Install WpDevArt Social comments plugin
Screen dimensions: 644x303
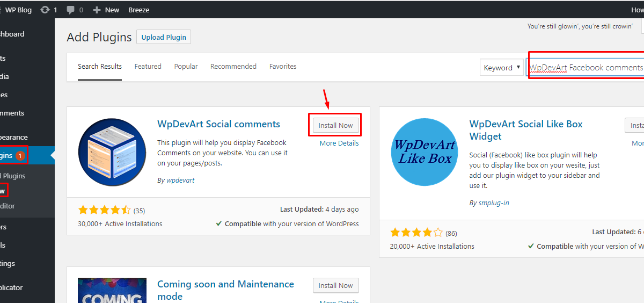click(335, 125)
